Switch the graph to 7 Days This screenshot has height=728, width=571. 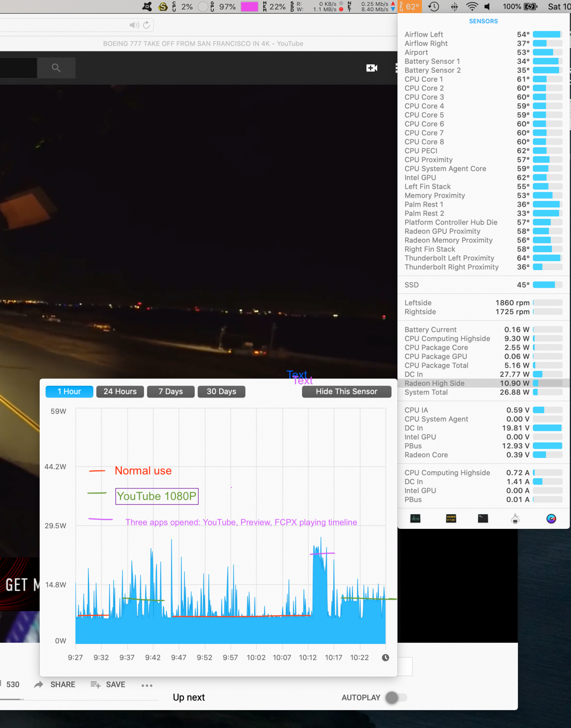171,391
